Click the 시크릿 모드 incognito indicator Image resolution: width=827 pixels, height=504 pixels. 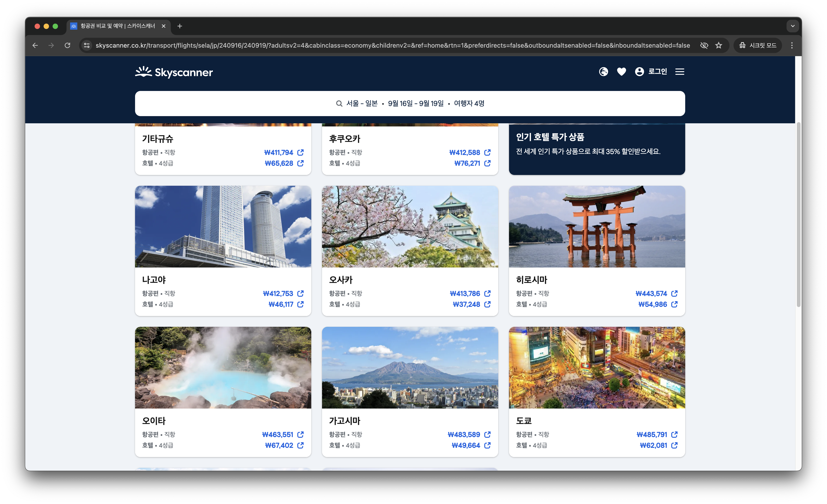click(758, 45)
